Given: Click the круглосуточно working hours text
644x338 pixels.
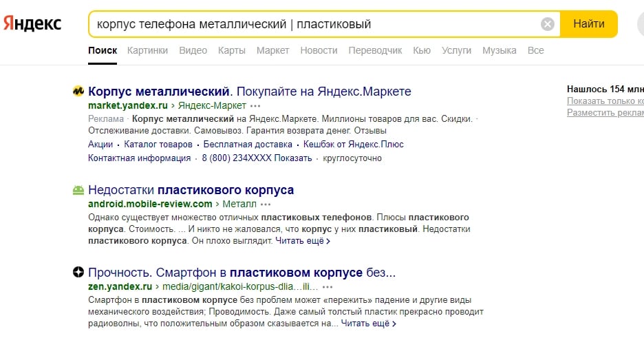Looking at the screenshot, I should [x=352, y=158].
